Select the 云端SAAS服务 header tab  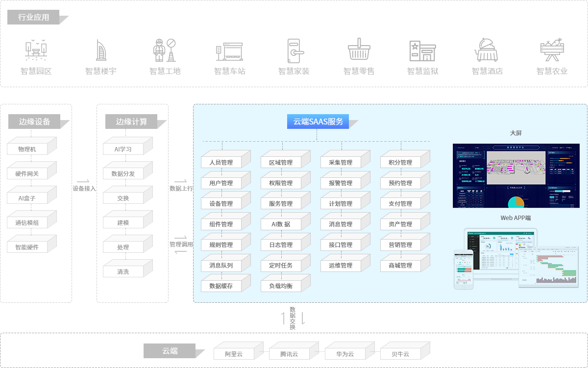[318, 122]
